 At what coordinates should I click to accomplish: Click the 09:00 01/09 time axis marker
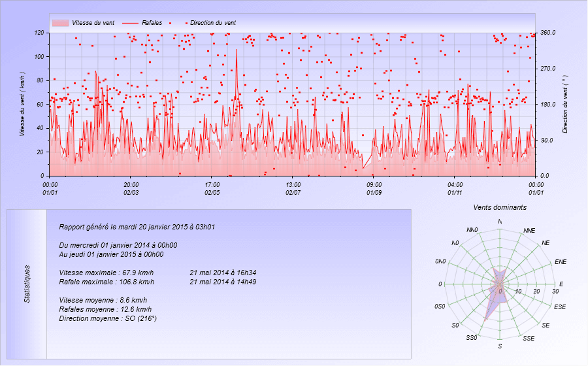click(374, 188)
